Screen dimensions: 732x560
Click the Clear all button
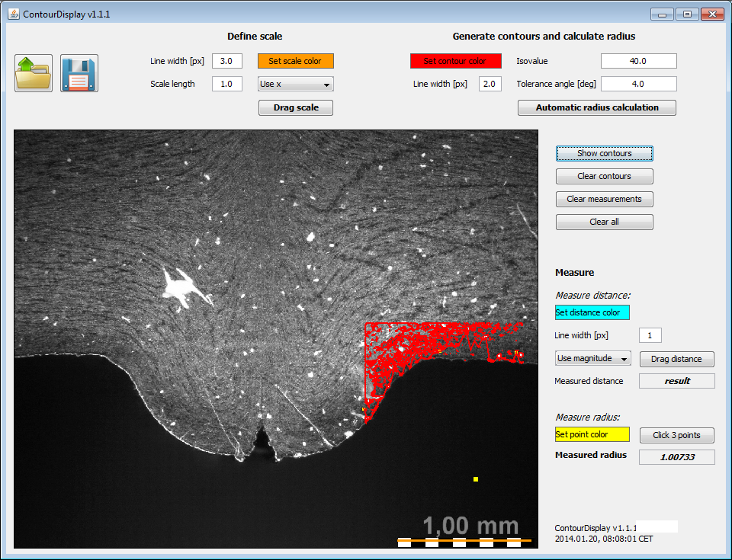point(604,222)
